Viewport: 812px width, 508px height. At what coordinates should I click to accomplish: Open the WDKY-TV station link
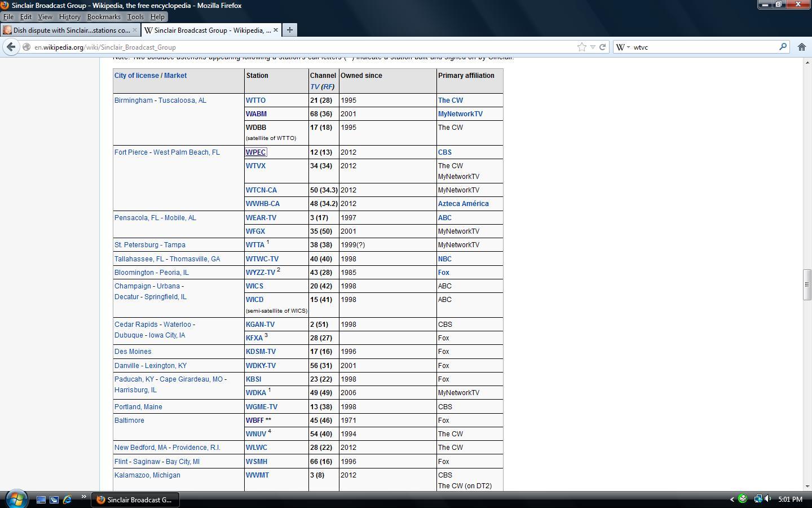pos(261,366)
